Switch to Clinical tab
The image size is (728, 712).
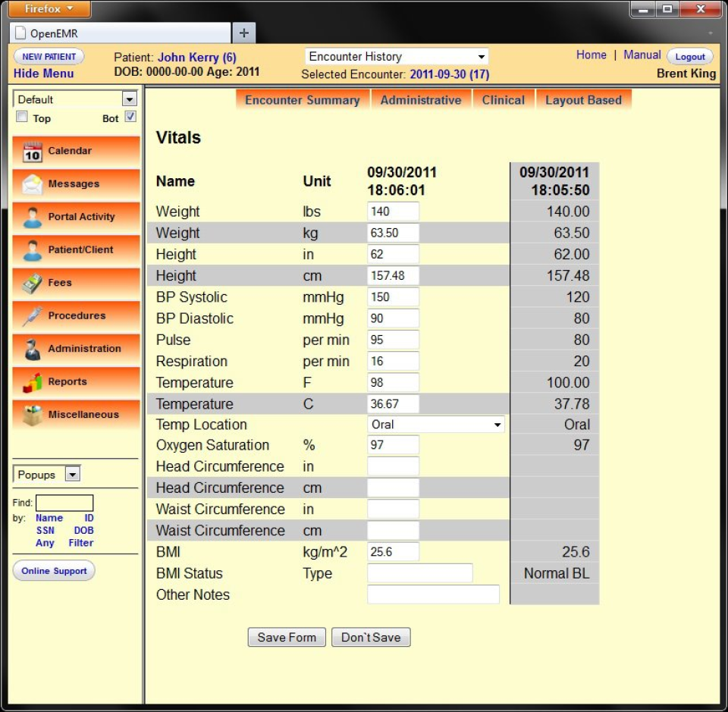click(503, 100)
